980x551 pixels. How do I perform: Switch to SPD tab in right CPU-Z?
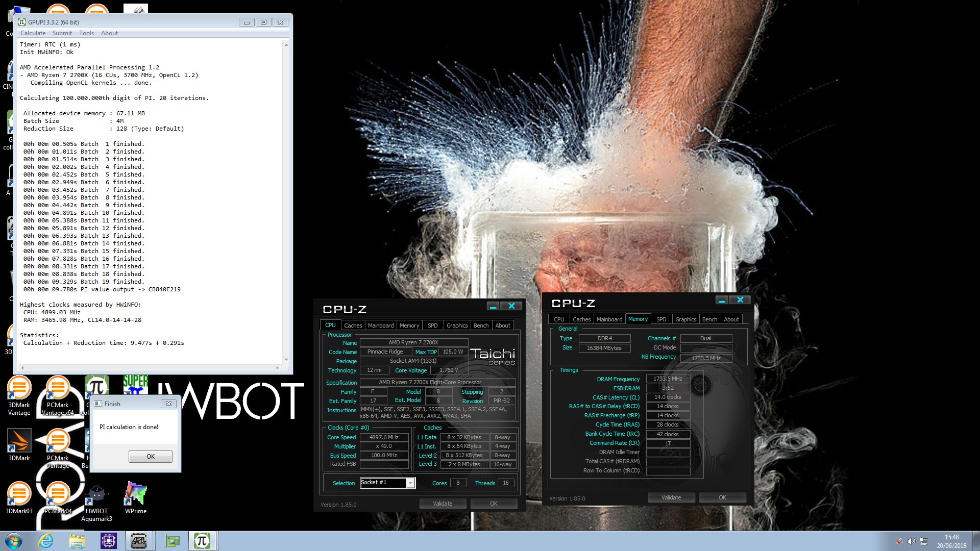(661, 319)
